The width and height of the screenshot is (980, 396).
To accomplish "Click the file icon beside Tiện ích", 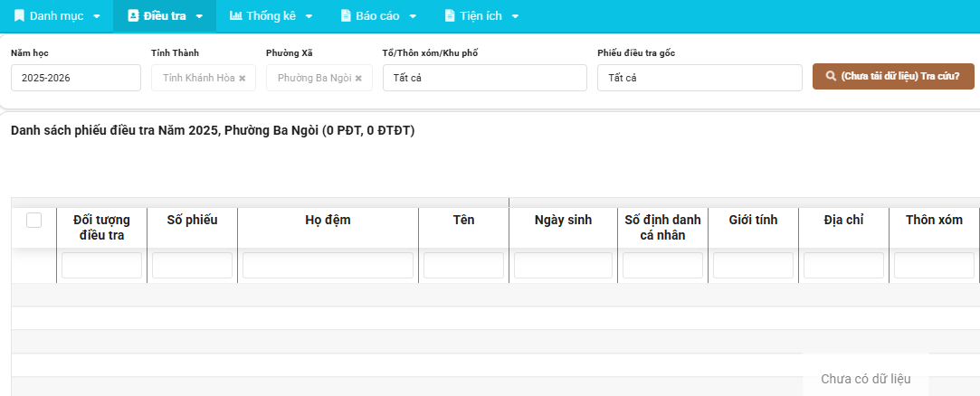I will (x=450, y=16).
